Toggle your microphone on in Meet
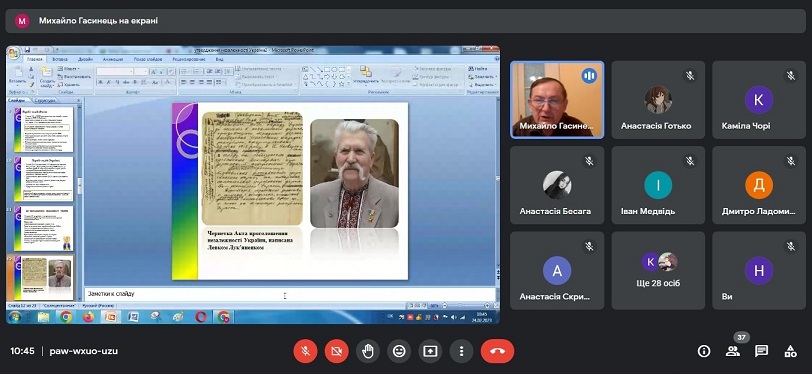The height and width of the screenshot is (374, 812). (306, 351)
